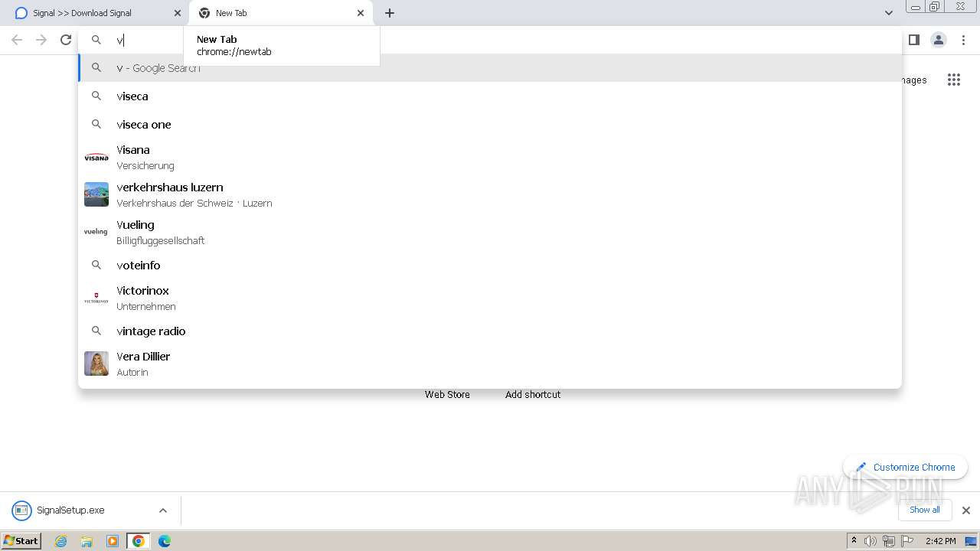980x551 pixels.
Task: Expand the SignalSetup.exe download options chevron
Action: point(162,510)
